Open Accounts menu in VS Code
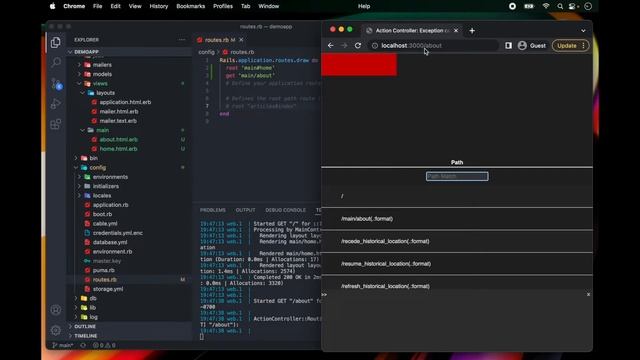 [56, 310]
